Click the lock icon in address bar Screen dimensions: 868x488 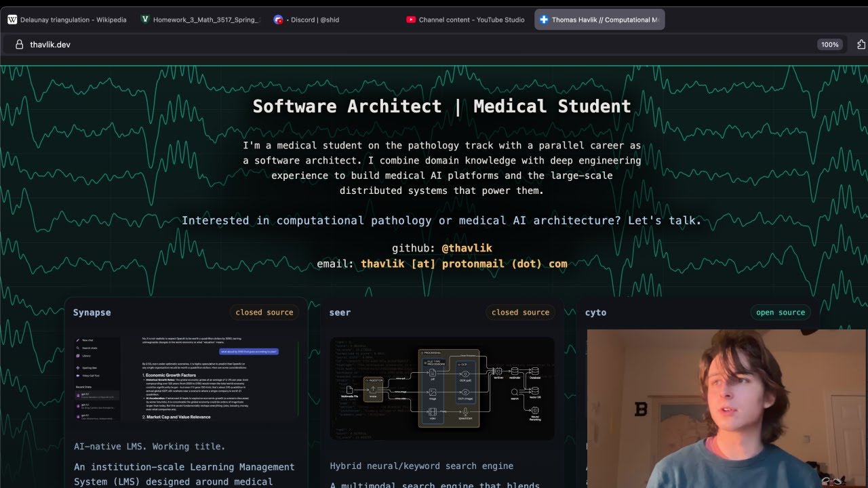pyautogui.click(x=19, y=45)
